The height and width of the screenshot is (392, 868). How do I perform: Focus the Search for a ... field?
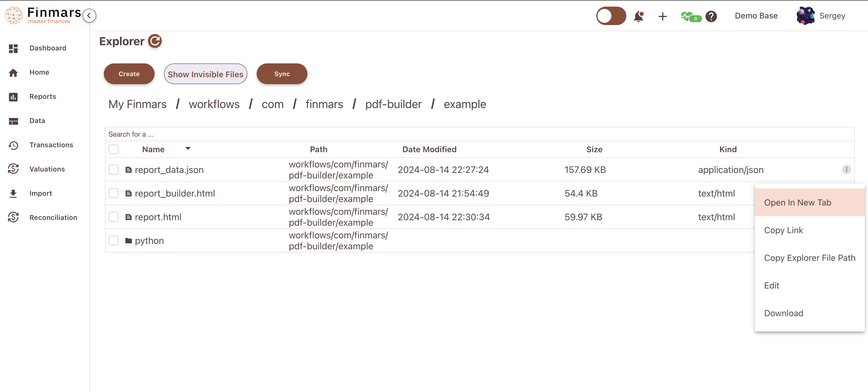click(480, 134)
